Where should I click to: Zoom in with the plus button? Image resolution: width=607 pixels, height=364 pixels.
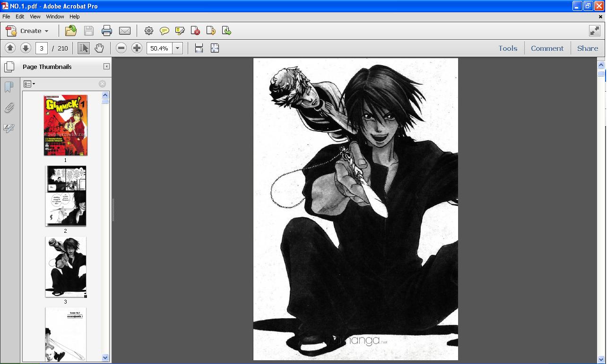[137, 48]
